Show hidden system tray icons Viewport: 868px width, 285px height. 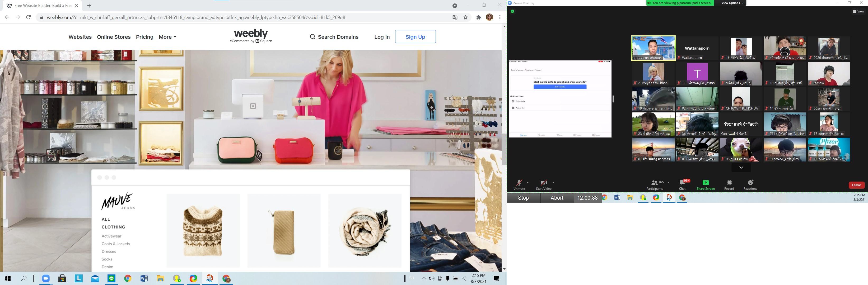pos(423,278)
